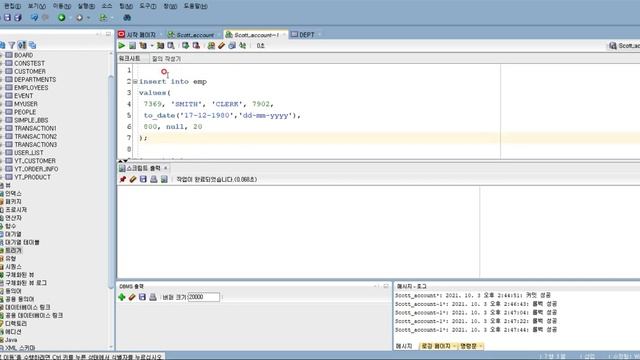Pin the script output with red pin icon
The image size is (640, 360).
point(122,179)
